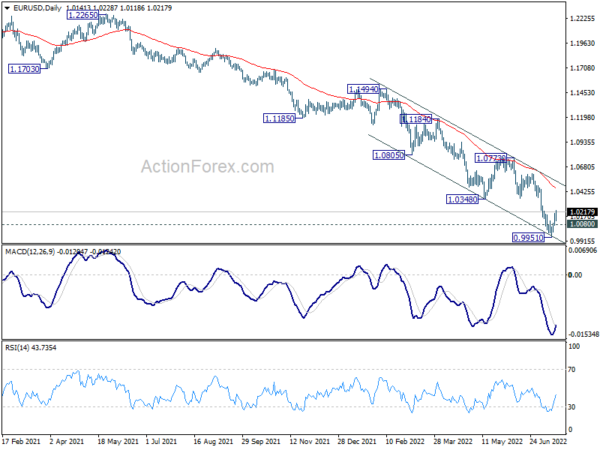Click the 2 Apr 2021 date label
Viewport: 600px width, 450px height.
pyautogui.click(x=67, y=442)
